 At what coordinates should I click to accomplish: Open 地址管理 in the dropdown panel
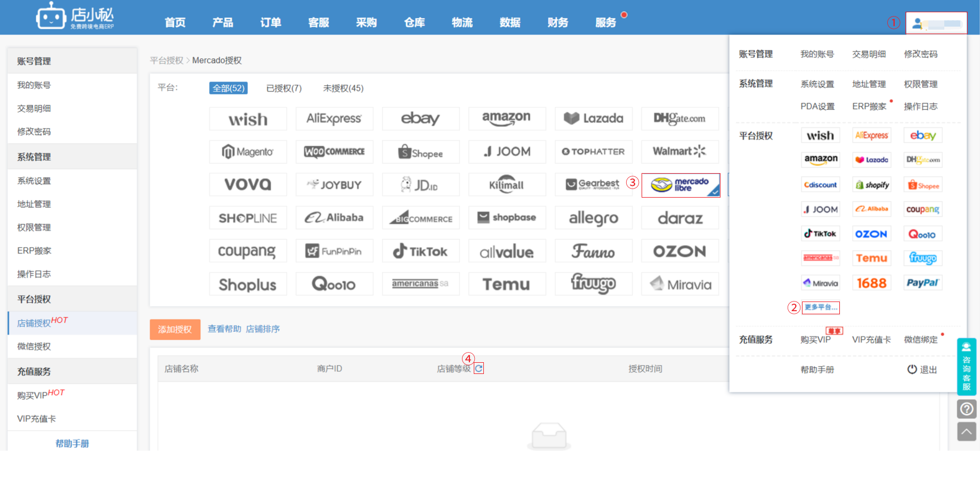869,84
